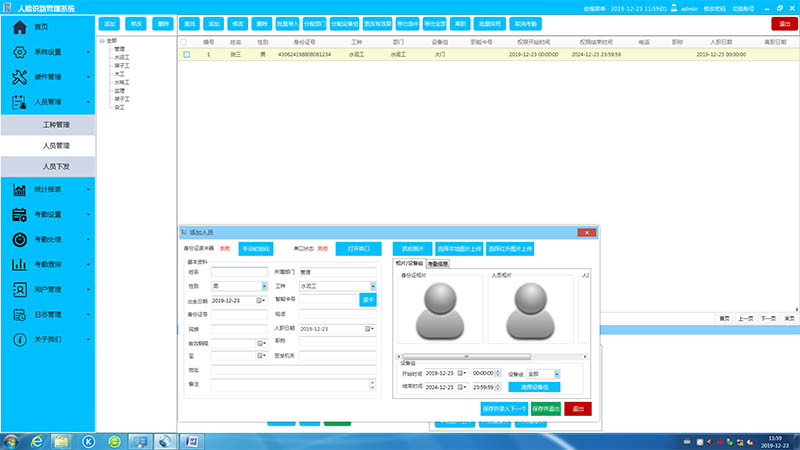The width and height of the screenshot is (800, 450).
Task: Click the red 退出 button in main toolbar
Action: pos(785,24)
